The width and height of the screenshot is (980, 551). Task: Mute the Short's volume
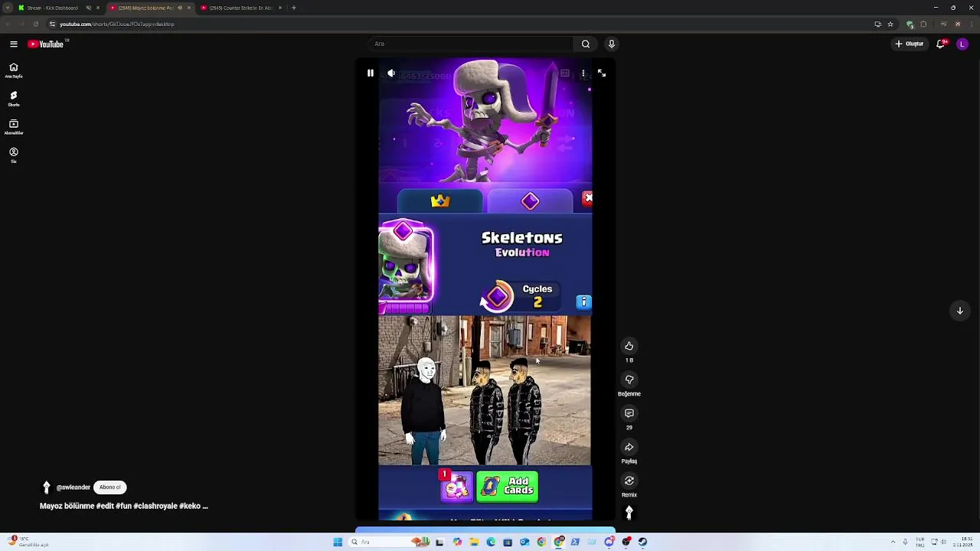pyautogui.click(x=391, y=73)
